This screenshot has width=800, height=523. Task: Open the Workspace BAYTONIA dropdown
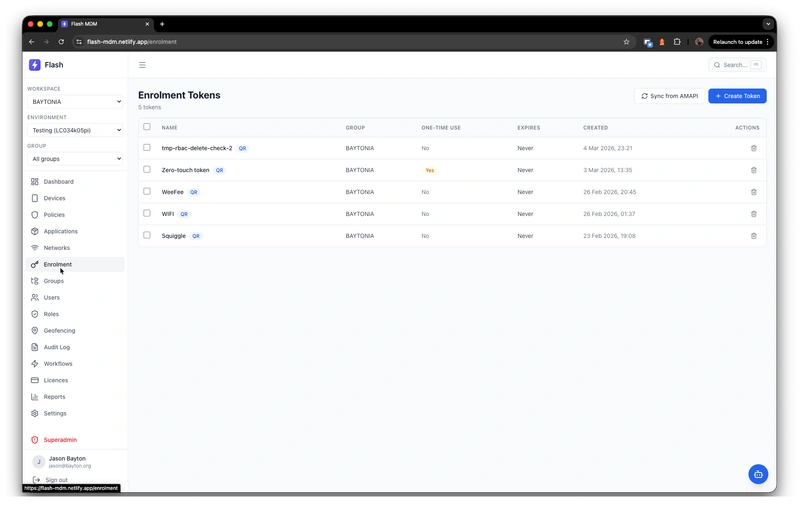pyautogui.click(x=75, y=102)
